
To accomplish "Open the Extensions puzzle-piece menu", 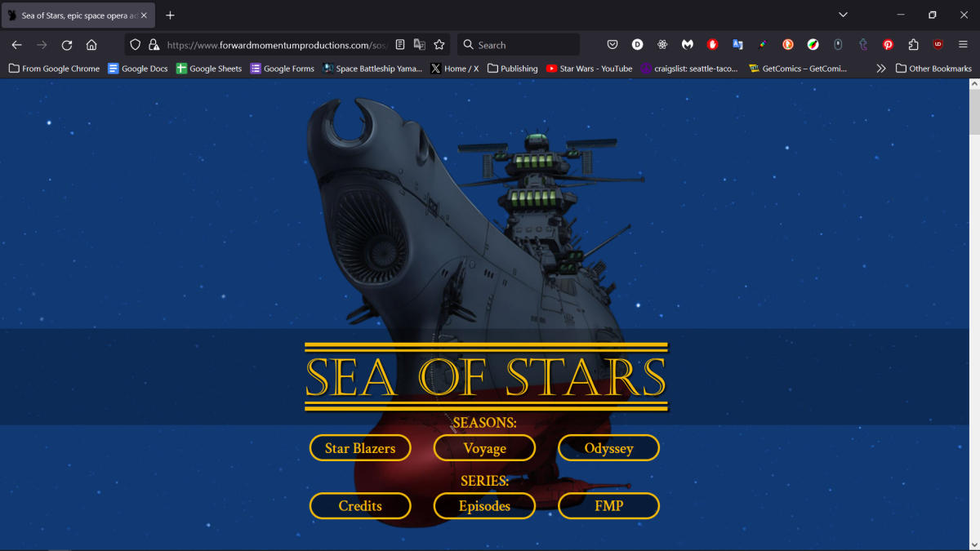I will click(x=914, y=45).
